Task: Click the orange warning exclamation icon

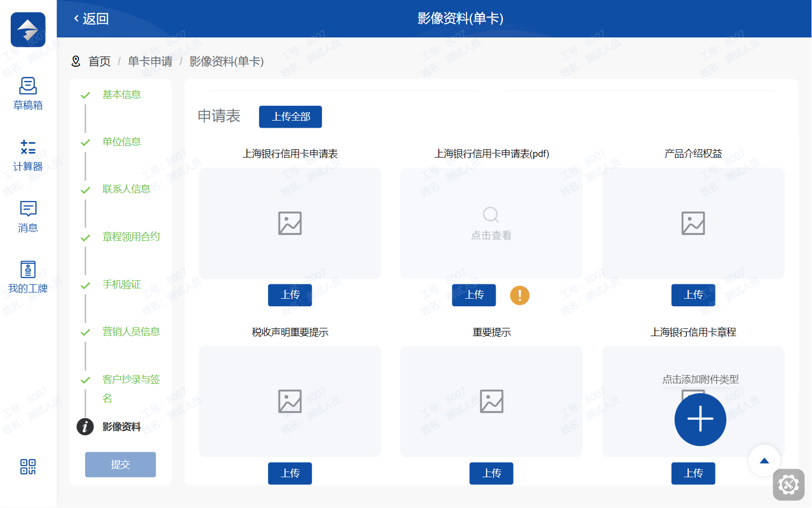Action: (x=520, y=295)
